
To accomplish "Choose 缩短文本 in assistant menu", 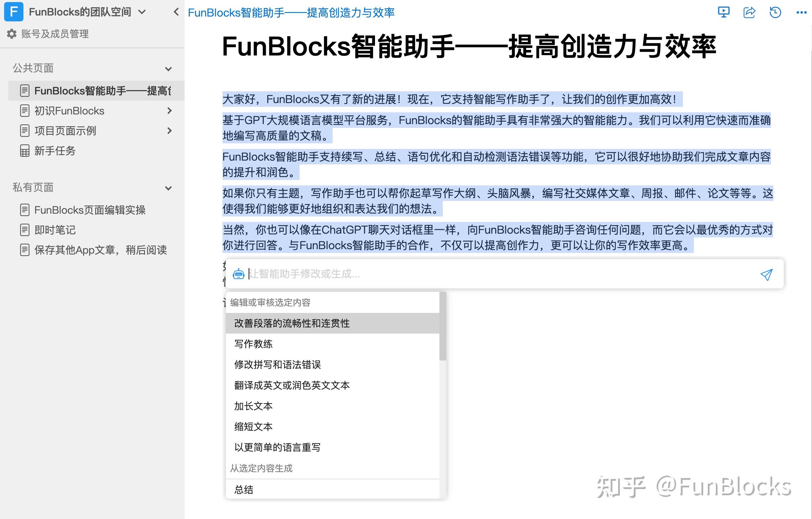I will coord(253,427).
